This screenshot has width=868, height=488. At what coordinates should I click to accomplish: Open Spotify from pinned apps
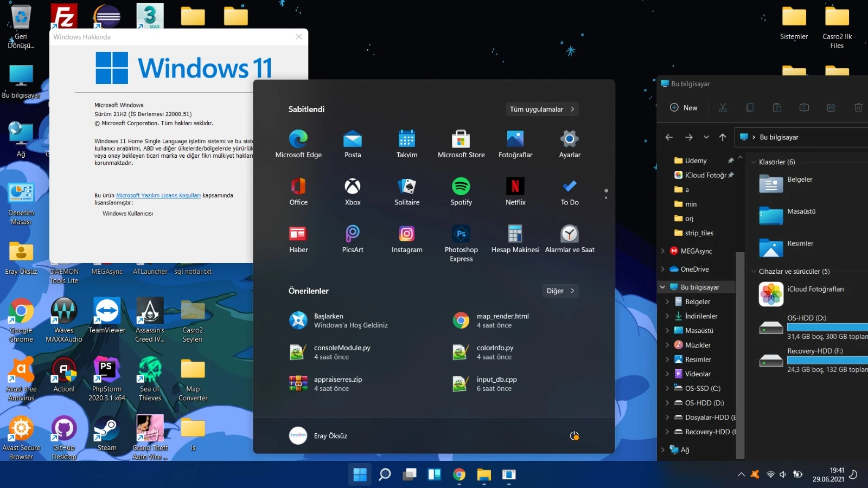[x=461, y=191]
